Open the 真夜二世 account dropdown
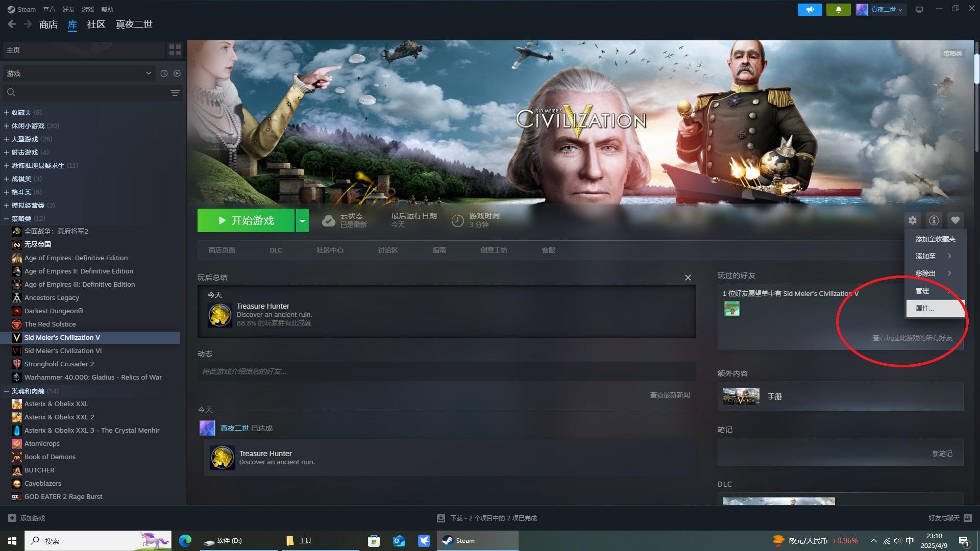980x551 pixels. pos(881,9)
